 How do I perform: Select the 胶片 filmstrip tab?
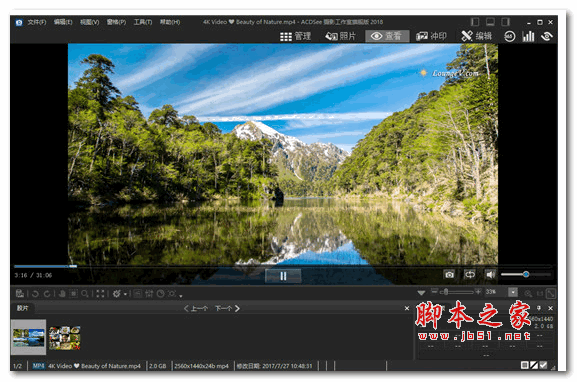pyautogui.click(x=22, y=308)
